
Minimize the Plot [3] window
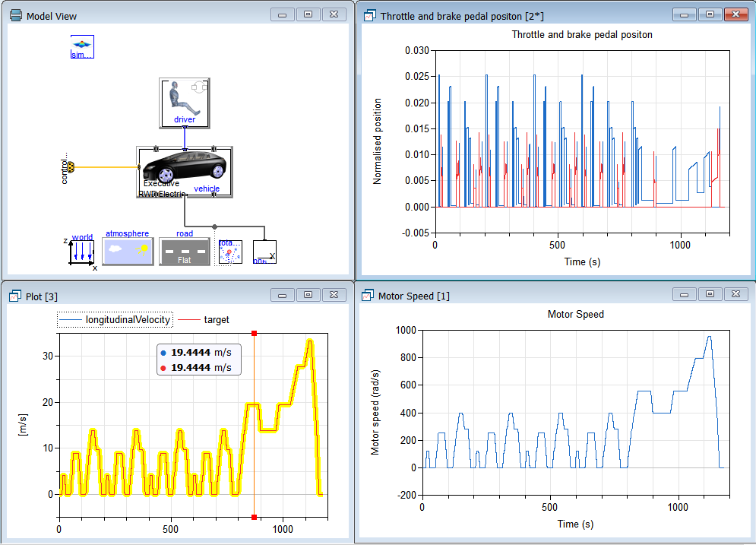coord(283,295)
